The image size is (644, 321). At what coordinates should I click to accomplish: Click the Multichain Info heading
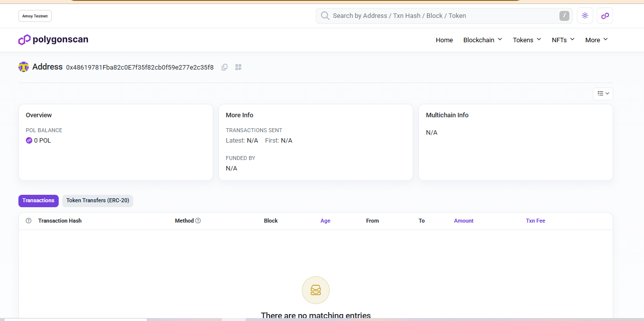447,115
